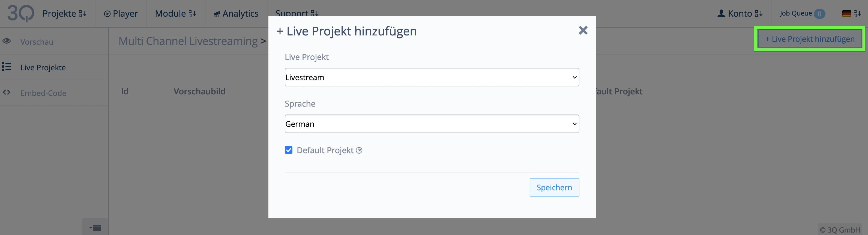Select Embed-Code in the sidebar
This screenshot has height=235, width=868.
[43, 93]
